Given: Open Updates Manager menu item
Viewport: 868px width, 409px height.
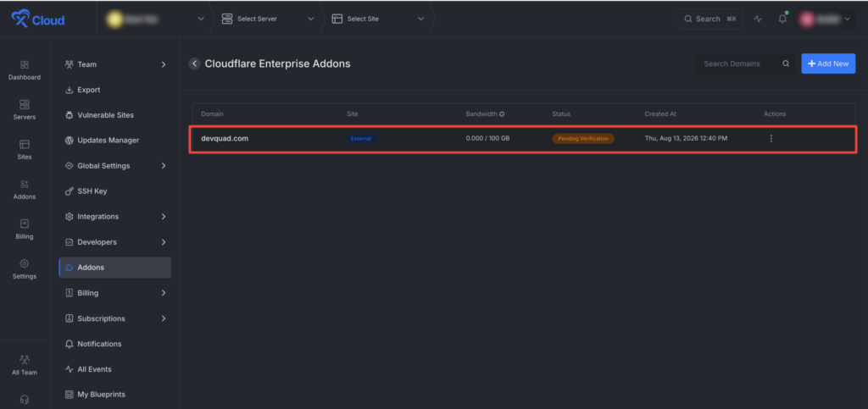Looking at the screenshot, I should coord(115,141).
